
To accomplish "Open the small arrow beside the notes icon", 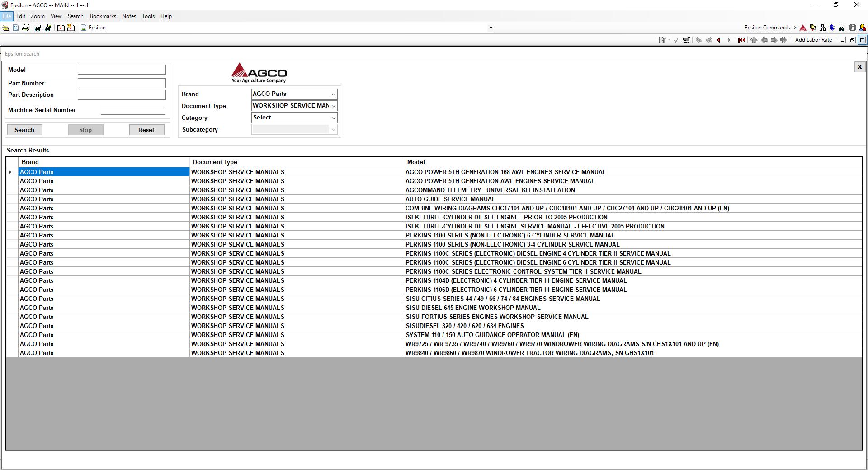I will [669, 40].
